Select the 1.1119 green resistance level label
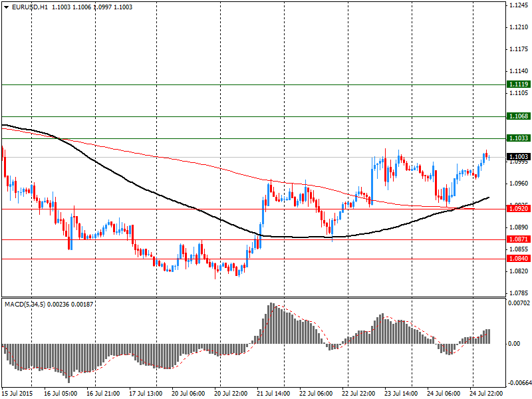The height and width of the screenshot is (399, 532). [x=519, y=84]
